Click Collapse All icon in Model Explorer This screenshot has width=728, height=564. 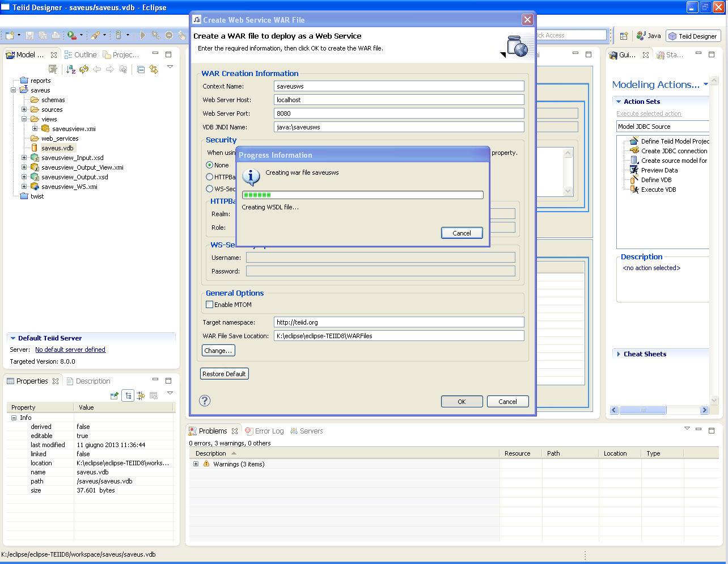(141, 69)
